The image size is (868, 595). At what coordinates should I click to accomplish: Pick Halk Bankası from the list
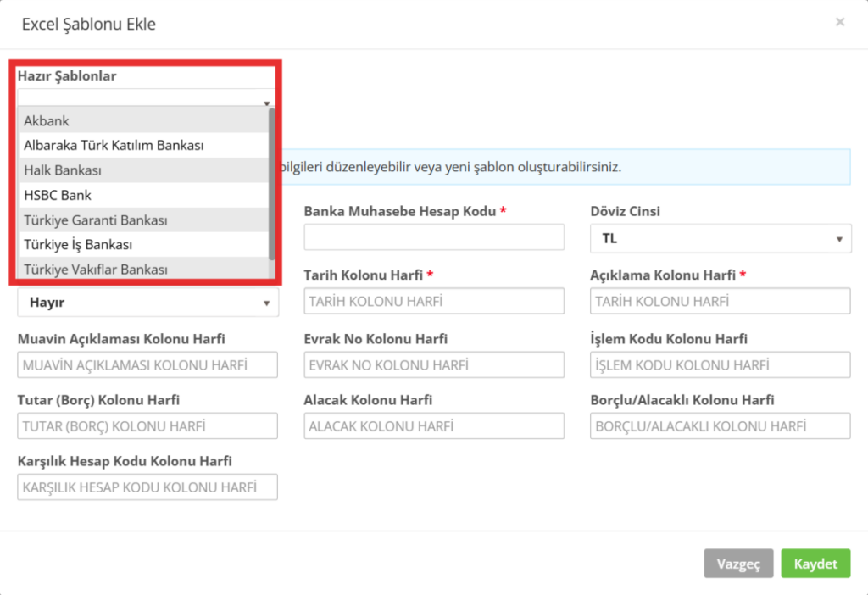(x=144, y=170)
